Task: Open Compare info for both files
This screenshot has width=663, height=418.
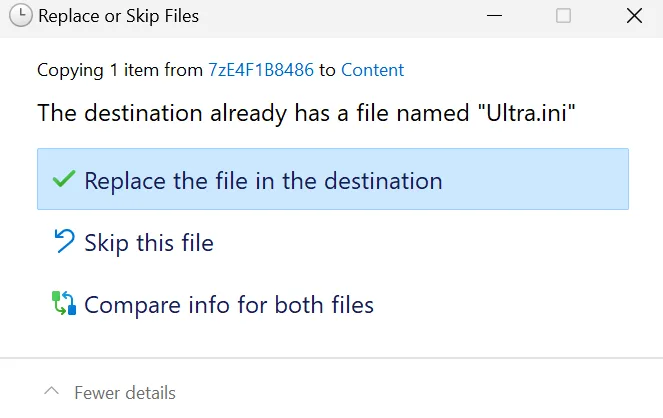Action: [229, 305]
